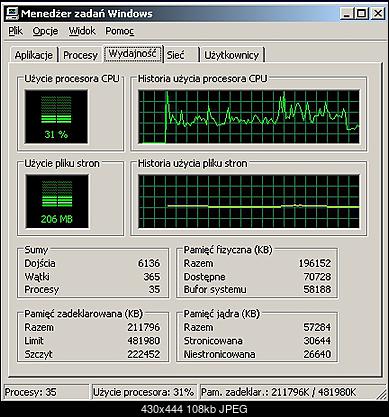Click the Procesy count 35 in Sumy

click(154, 289)
